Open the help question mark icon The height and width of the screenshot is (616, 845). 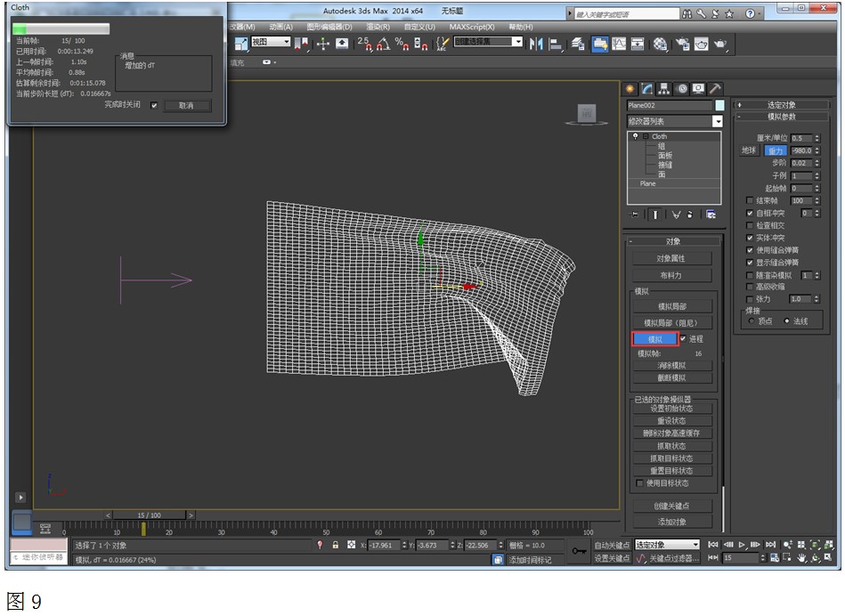pos(750,14)
